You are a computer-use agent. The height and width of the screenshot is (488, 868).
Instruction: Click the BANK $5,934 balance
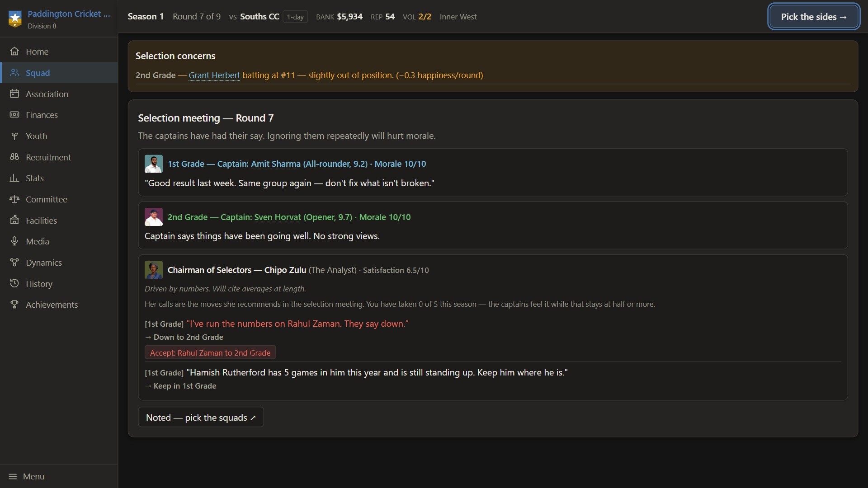pyautogui.click(x=339, y=17)
